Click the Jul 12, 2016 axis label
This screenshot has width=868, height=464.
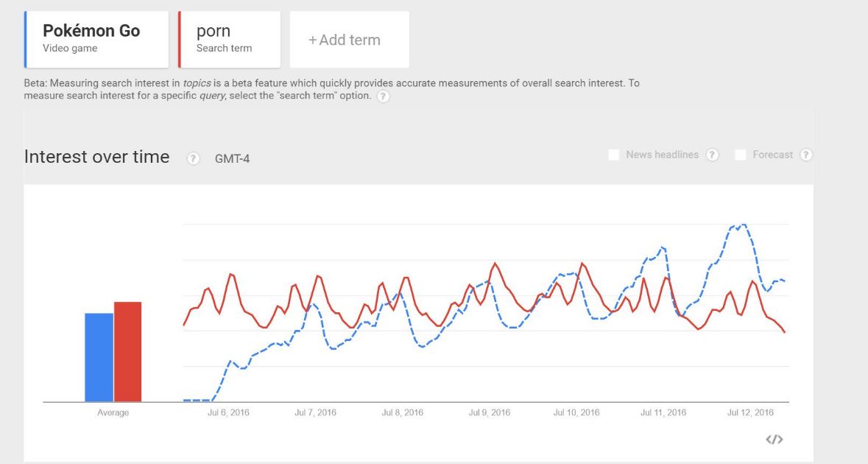point(750,412)
